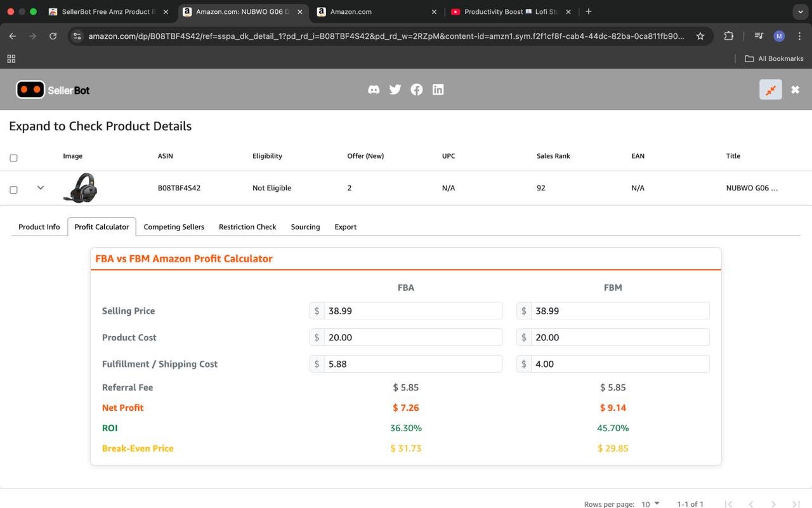This screenshot has height=508, width=812.
Task: Click the ASIN value B08TBF4S42
Action: pos(179,188)
